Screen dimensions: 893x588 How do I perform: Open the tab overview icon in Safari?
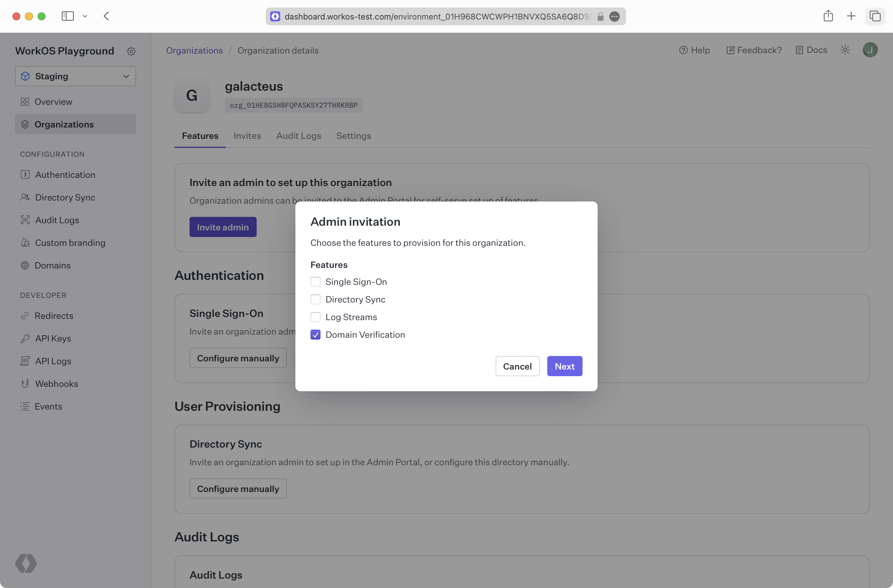pos(875,16)
